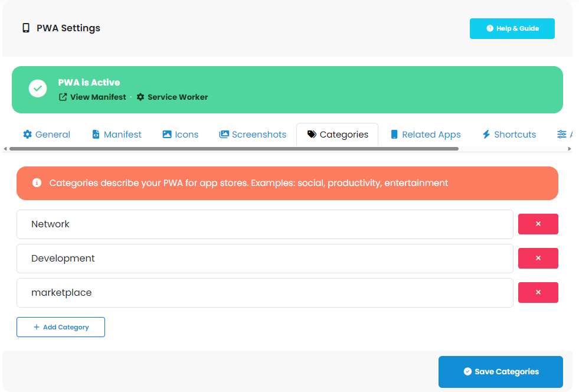The image size is (579, 392).
Task: Click the gear icon on the General tab
Action: [x=28, y=134]
